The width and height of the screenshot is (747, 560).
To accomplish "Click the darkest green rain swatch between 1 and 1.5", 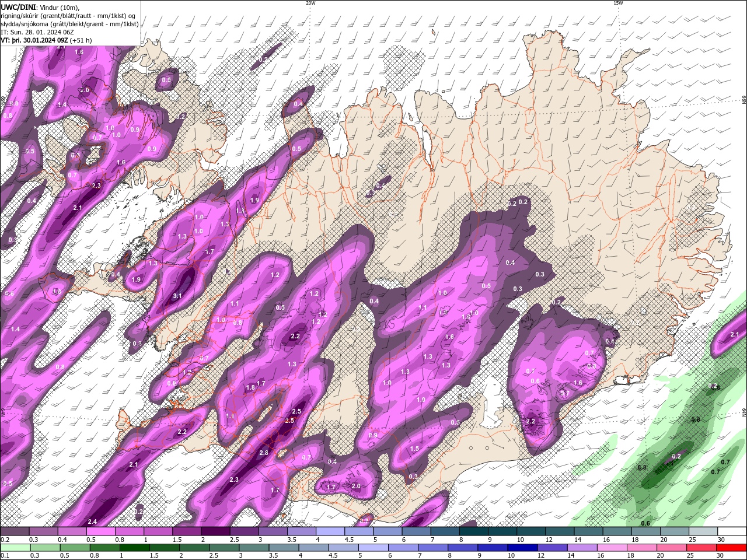I will 134,547.
